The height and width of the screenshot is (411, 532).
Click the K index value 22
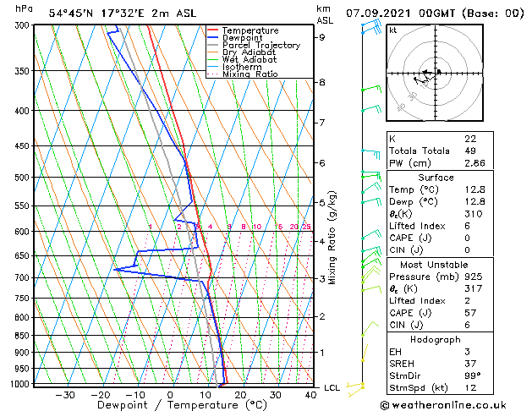(x=470, y=139)
